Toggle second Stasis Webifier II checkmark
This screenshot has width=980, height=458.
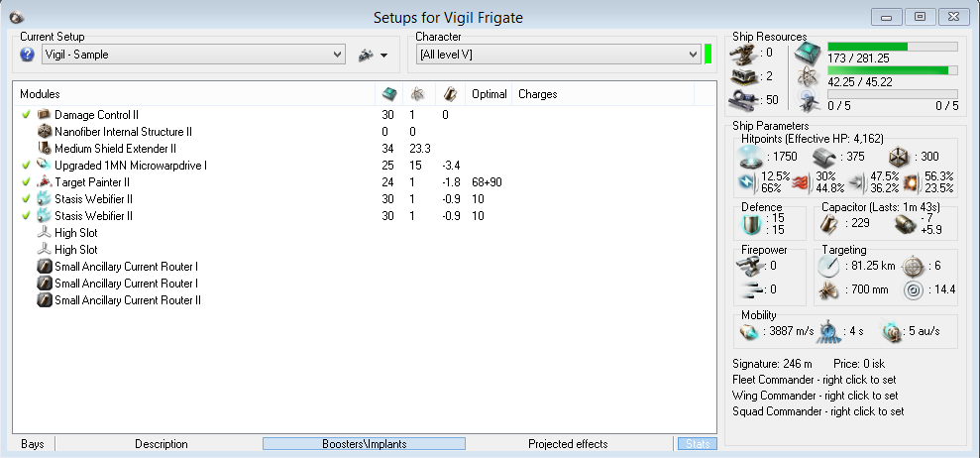pos(26,216)
